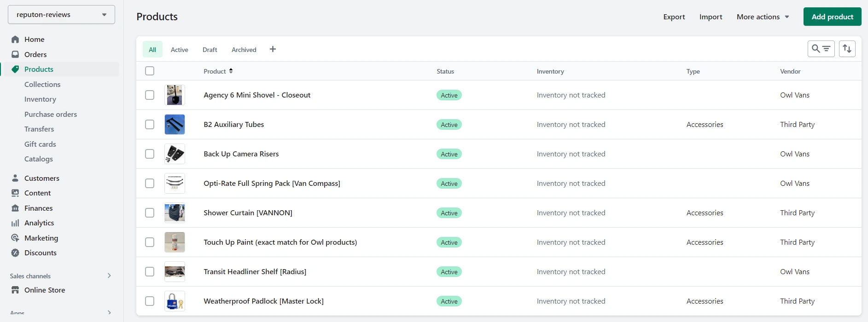Image resolution: width=868 pixels, height=322 pixels.
Task: Click the Back Up Camera Risers thumbnail
Action: coord(175,154)
